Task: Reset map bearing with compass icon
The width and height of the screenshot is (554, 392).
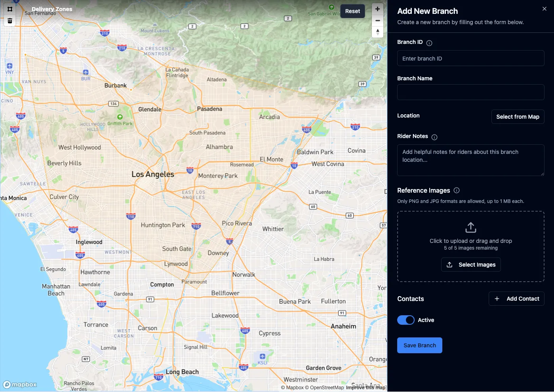Action: pos(377,32)
